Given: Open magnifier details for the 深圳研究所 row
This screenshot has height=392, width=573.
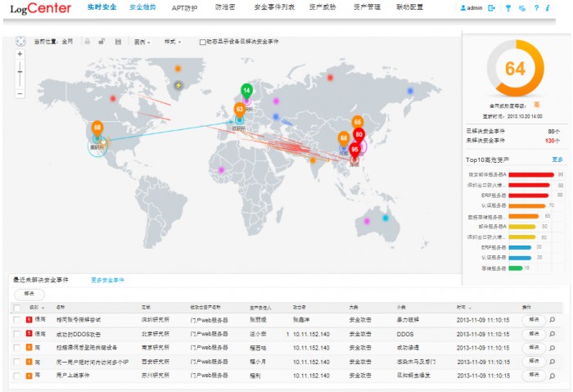Looking at the screenshot, I should (553, 320).
